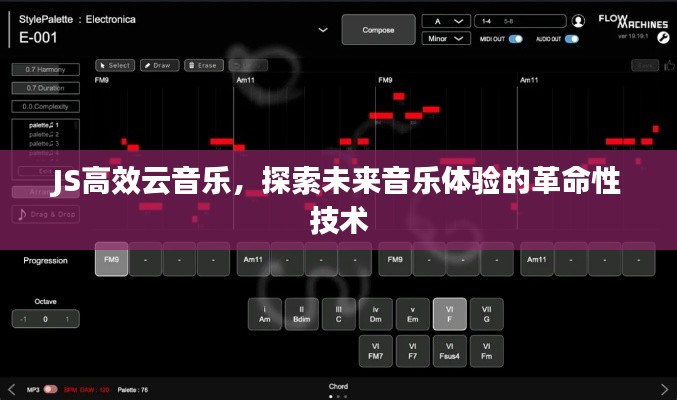
Task: Toggle the MIDI OUT switch
Action: coord(516,39)
